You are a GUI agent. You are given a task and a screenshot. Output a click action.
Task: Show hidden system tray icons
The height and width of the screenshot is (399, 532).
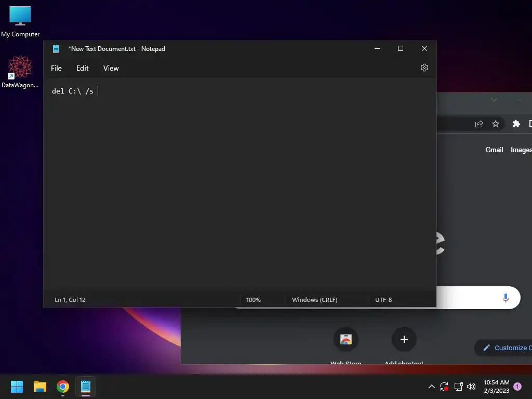431,387
